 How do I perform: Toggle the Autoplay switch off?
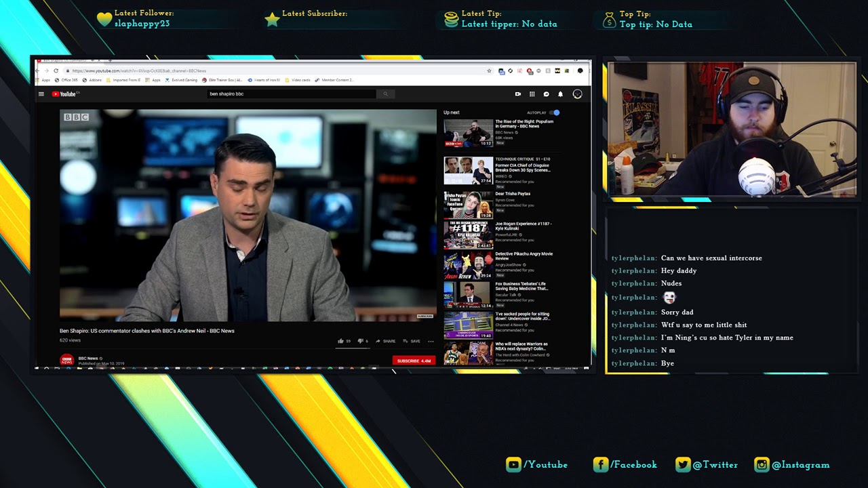pos(555,113)
